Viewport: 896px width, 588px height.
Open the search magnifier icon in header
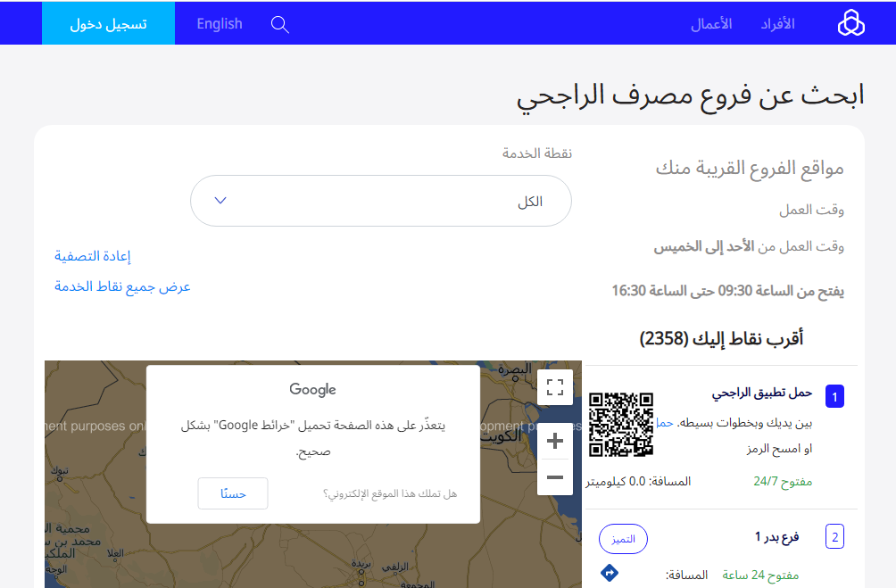279,24
